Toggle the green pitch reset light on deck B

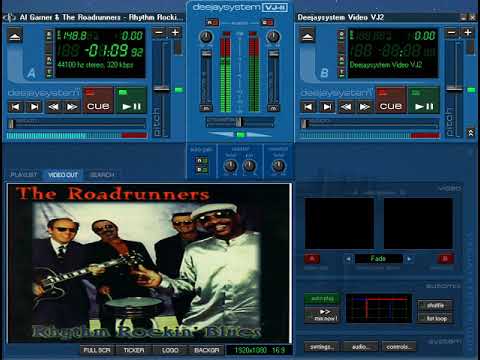tap(471, 90)
